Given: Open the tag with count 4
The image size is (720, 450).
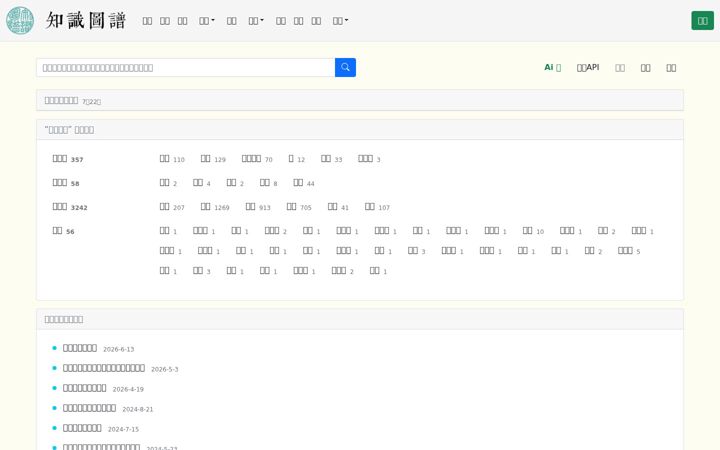Looking at the screenshot, I should (202, 183).
